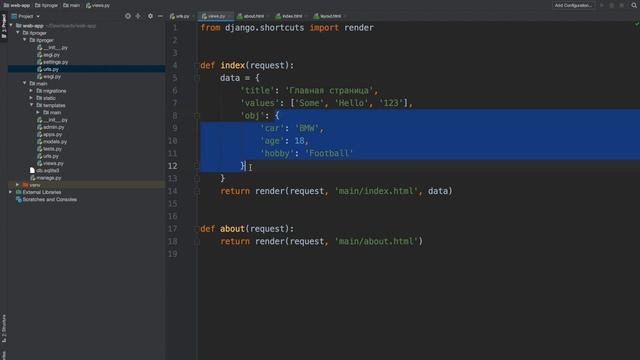The height and width of the screenshot is (360, 640).
Task: Click views.py breadcrumb in navigation bar
Action: tap(98, 5)
